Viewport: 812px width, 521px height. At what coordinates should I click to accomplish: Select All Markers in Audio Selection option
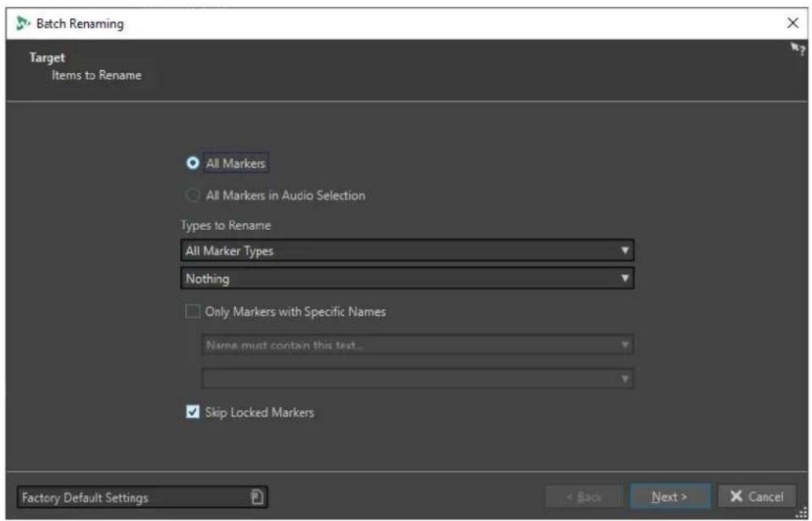(192, 195)
